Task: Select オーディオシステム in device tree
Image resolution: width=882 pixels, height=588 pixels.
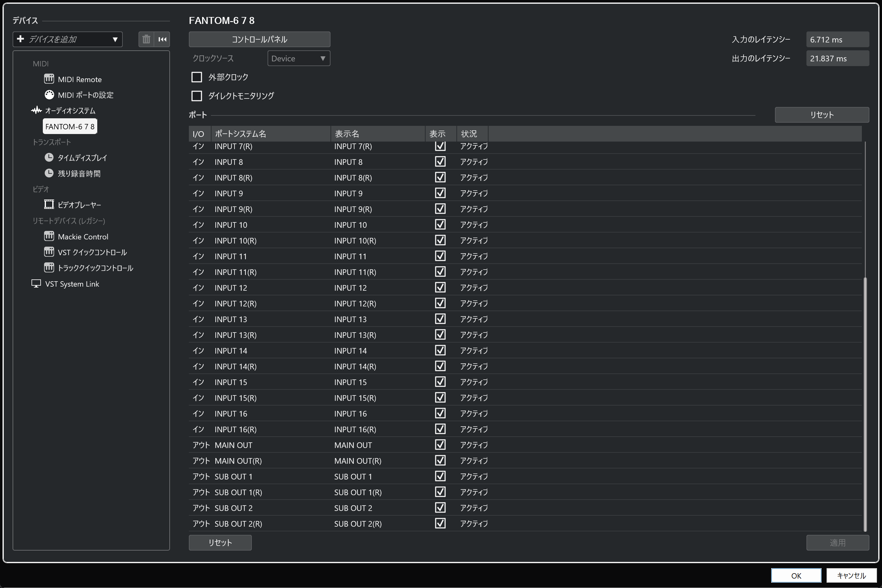Action: (x=70, y=111)
